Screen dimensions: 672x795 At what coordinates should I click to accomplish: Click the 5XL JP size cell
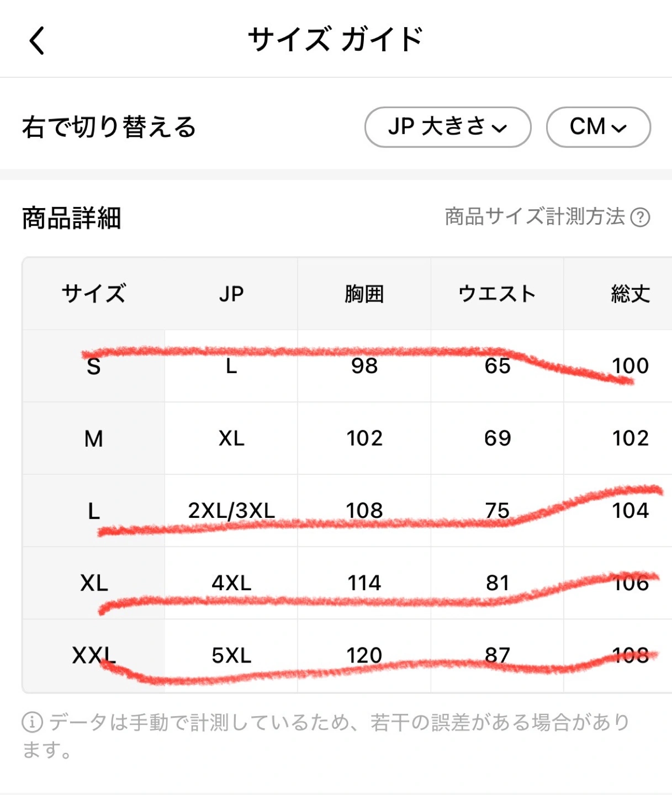coord(231,655)
